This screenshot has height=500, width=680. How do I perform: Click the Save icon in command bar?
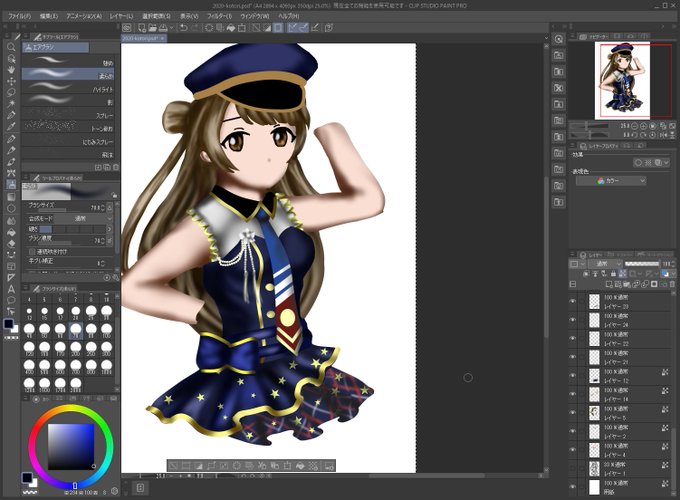tap(163, 28)
